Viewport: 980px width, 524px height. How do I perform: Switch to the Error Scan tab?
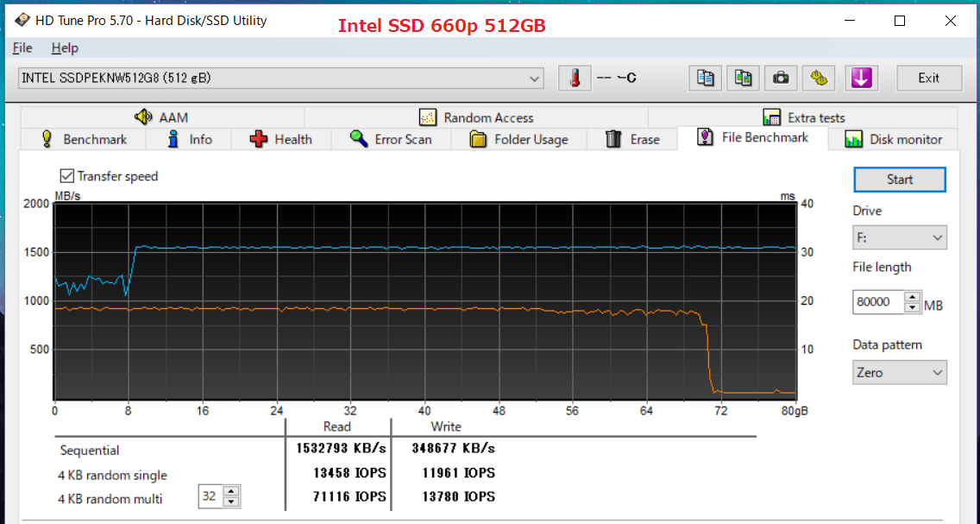(x=391, y=139)
